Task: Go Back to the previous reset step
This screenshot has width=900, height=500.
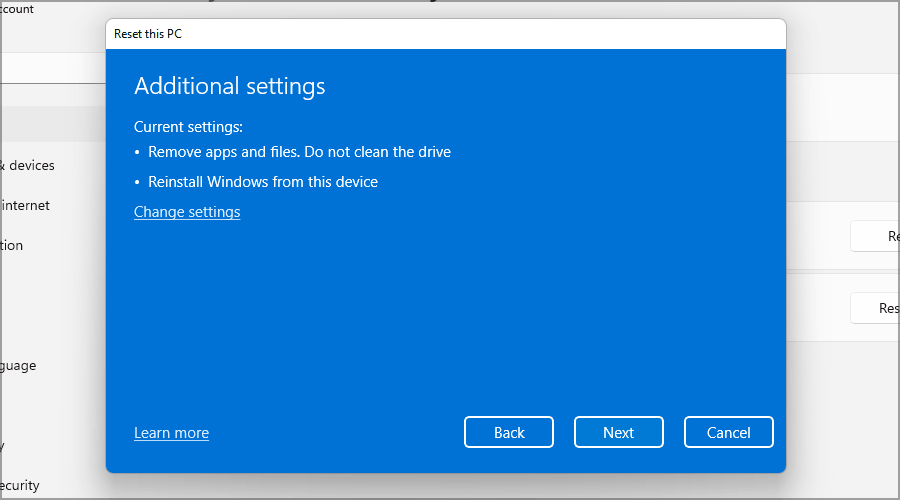Action: click(x=508, y=432)
